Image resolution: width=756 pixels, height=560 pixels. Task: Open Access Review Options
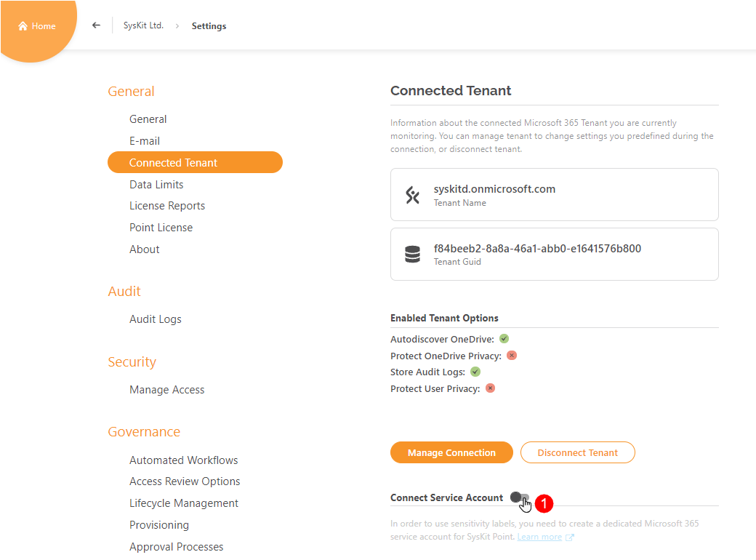[x=185, y=481]
